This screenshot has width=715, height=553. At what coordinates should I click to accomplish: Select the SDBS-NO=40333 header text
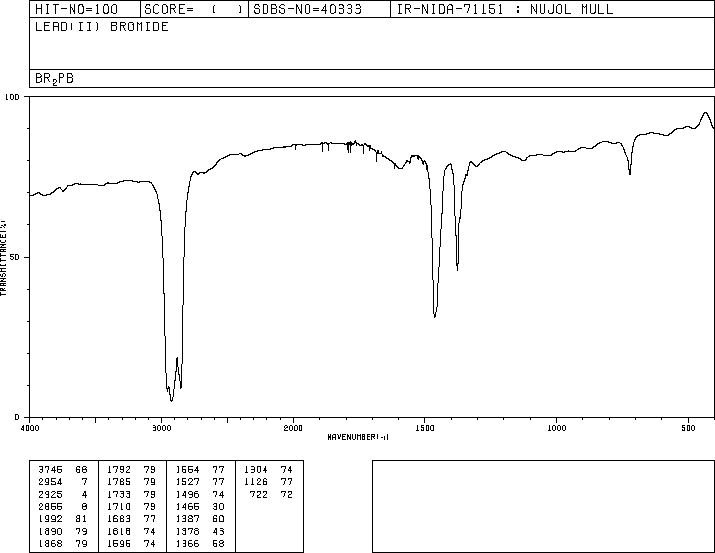[x=307, y=9]
